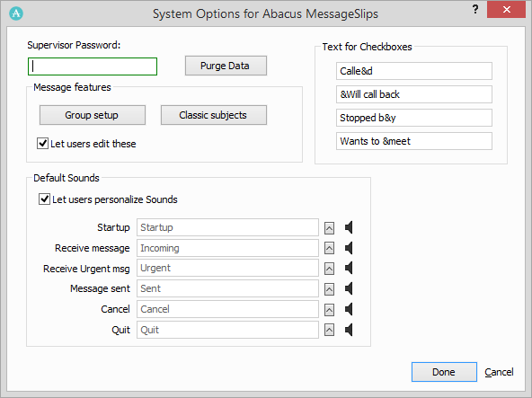532x398 pixels.
Task: Click the Startup sound name field
Action: pos(227,227)
